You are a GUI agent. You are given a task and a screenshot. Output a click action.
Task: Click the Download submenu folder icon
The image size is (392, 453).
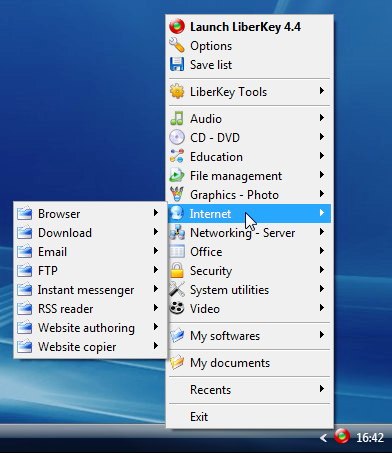[25, 232]
